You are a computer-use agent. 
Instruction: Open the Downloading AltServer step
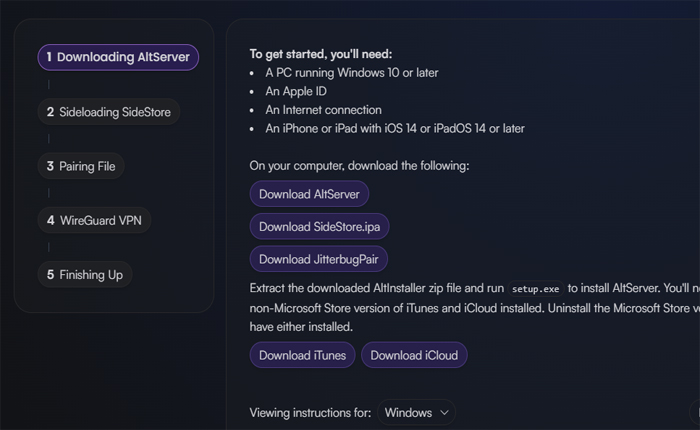tap(118, 57)
